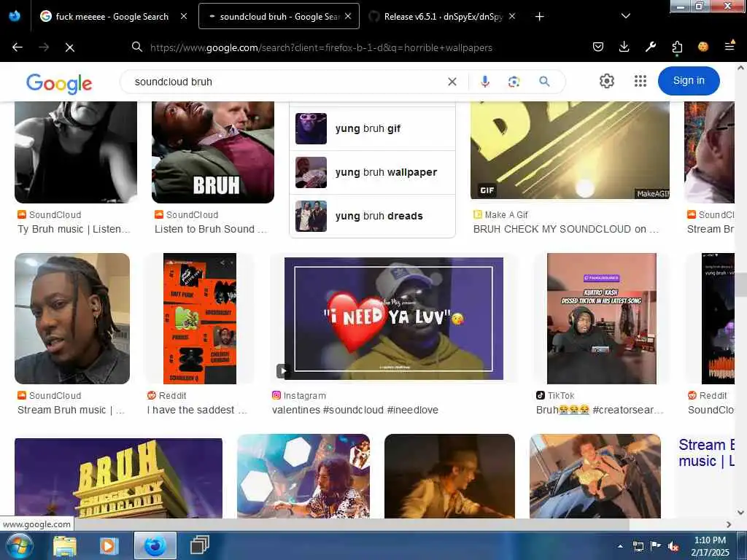
Task: Select the 'yung bruh dreads' suggestion
Action: coord(372,216)
